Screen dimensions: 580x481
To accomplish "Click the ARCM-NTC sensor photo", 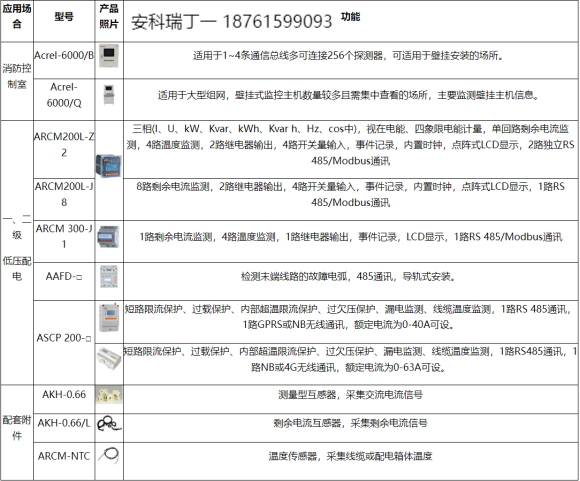I will click(109, 455).
